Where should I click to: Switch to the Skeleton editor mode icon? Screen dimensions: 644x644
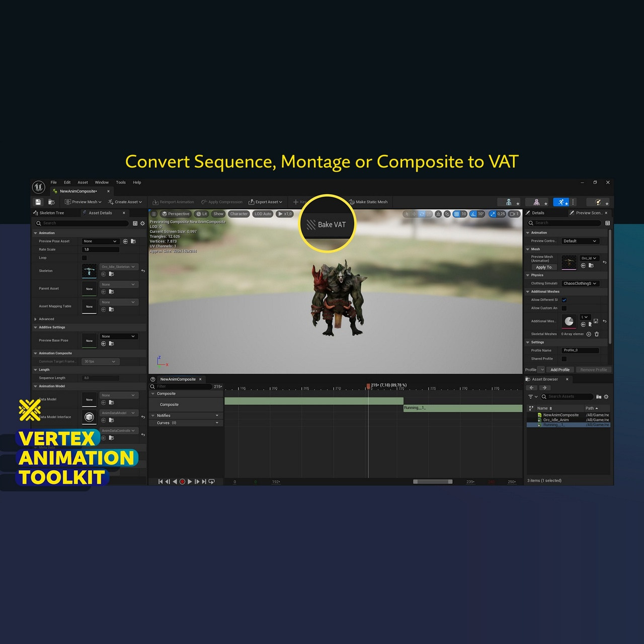click(509, 202)
